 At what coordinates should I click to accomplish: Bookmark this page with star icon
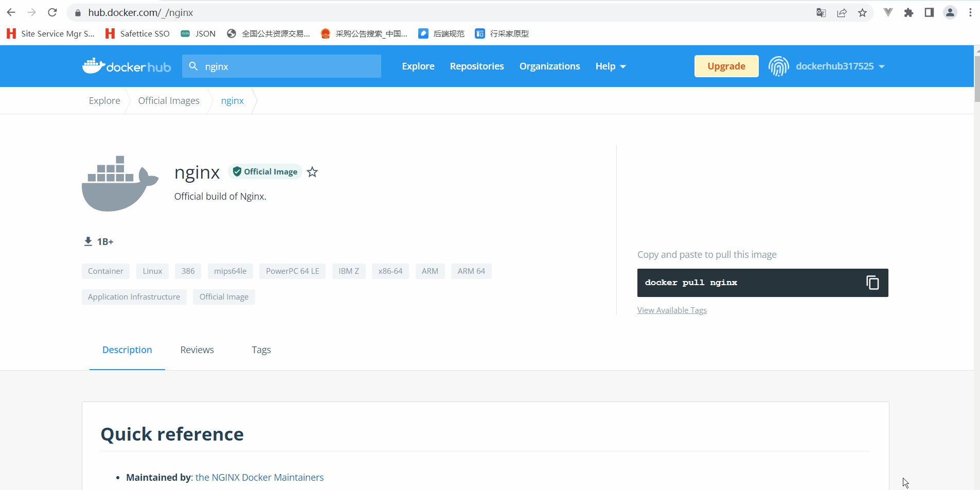(x=863, y=13)
